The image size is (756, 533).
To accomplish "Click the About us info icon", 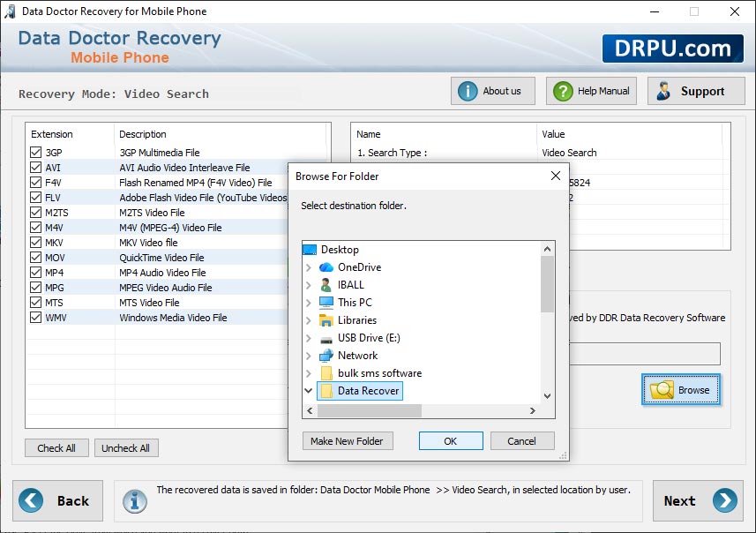I will click(468, 91).
